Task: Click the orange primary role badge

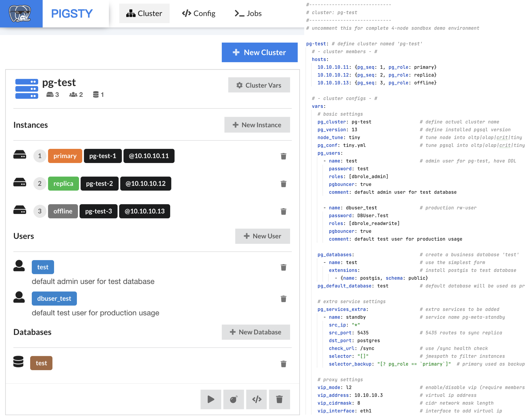Action: coord(65,156)
